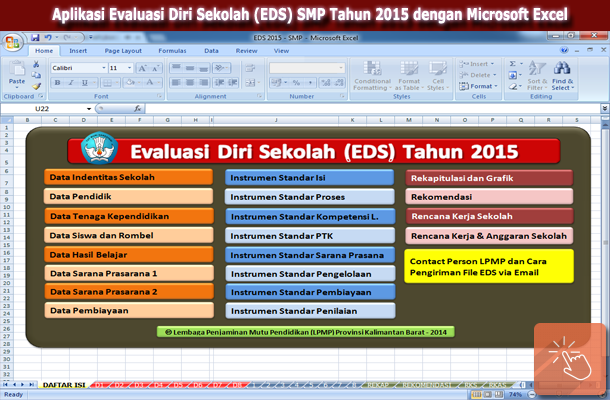Open Instrumen Standar Proses
The image size is (610, 400).
[310, 197]
